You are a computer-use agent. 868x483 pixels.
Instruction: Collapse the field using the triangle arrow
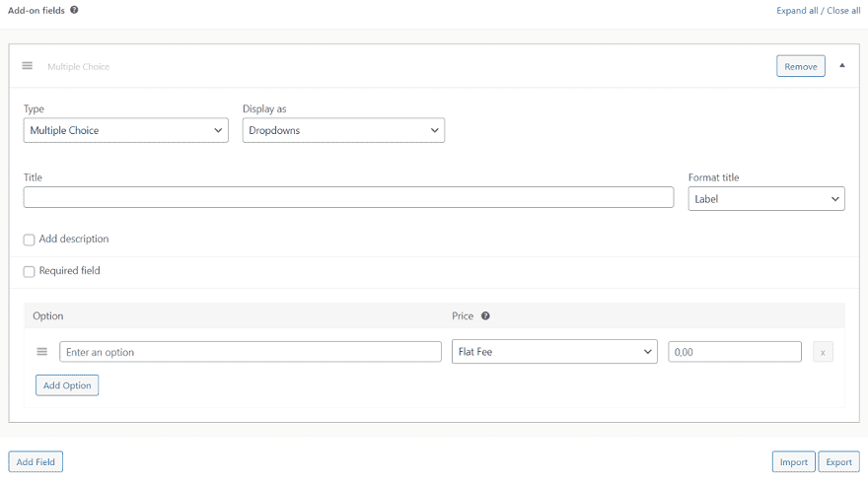(x=842, y=66)
